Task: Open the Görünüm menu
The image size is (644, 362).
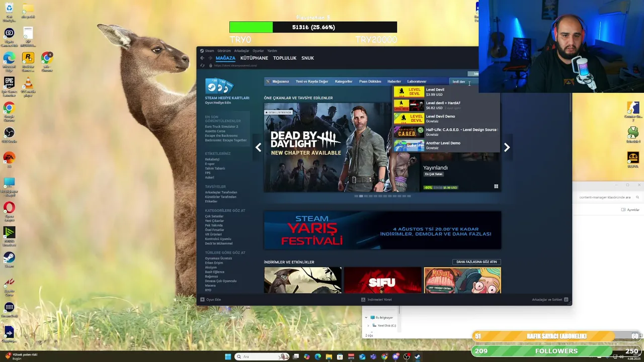Action: [x=224, y=51]
